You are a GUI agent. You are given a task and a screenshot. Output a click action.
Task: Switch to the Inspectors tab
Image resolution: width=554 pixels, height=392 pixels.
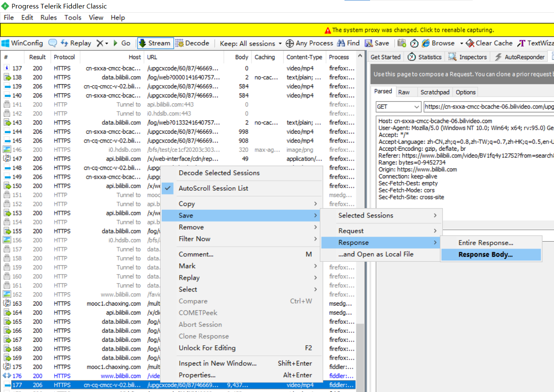468,57
